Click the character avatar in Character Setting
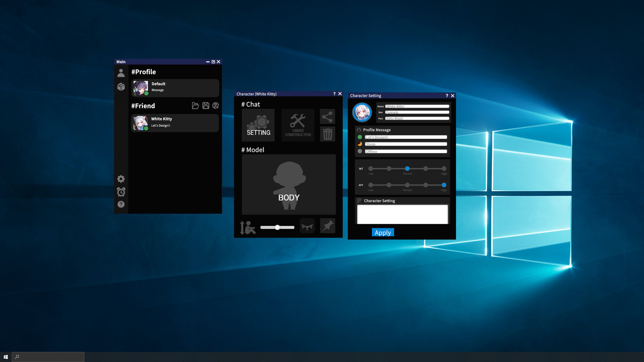This screenshot has width=644, height=362. point(362,112)
